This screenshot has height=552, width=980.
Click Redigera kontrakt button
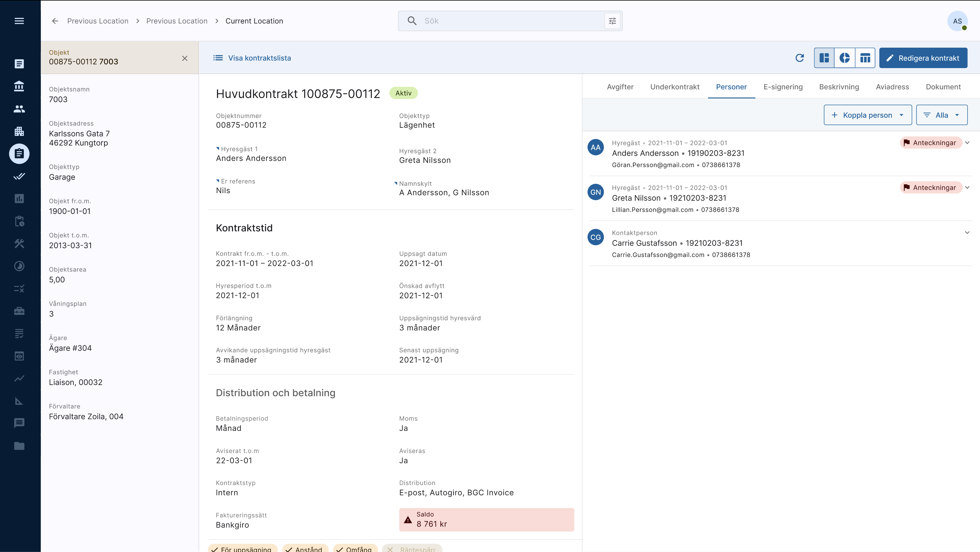(923, 58)
